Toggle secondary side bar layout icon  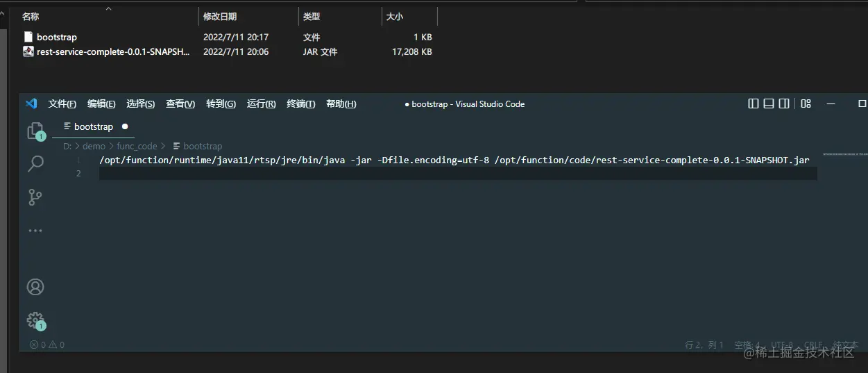[784, 103]
